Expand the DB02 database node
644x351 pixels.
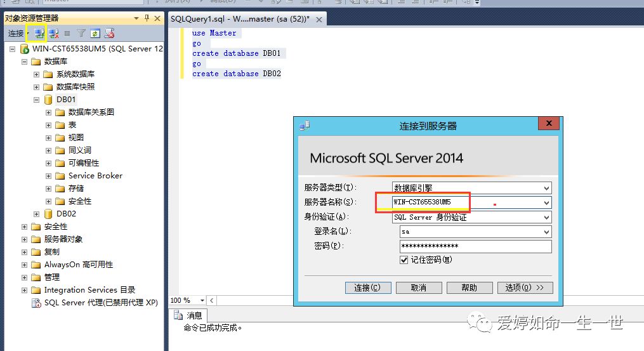point(37,214)
